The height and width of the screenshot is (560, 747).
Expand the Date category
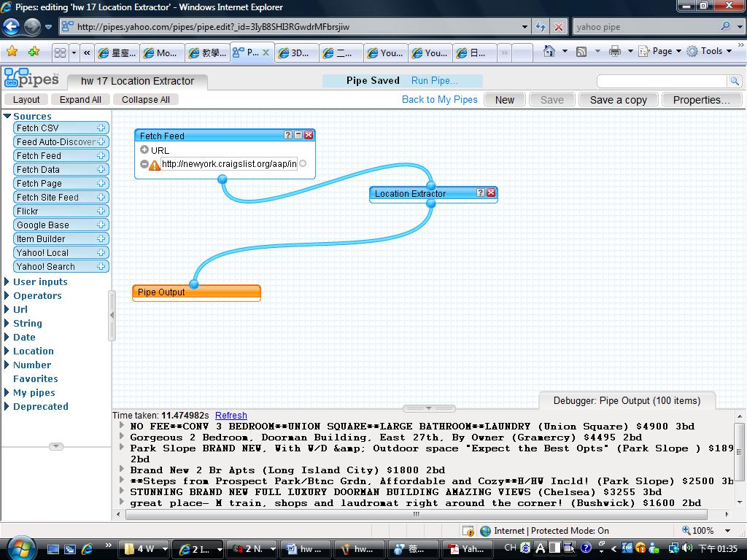[7, 337]
